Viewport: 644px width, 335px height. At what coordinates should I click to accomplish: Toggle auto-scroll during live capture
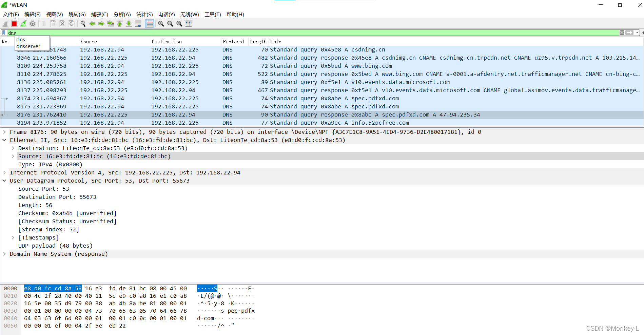click(x=138, y=24)
